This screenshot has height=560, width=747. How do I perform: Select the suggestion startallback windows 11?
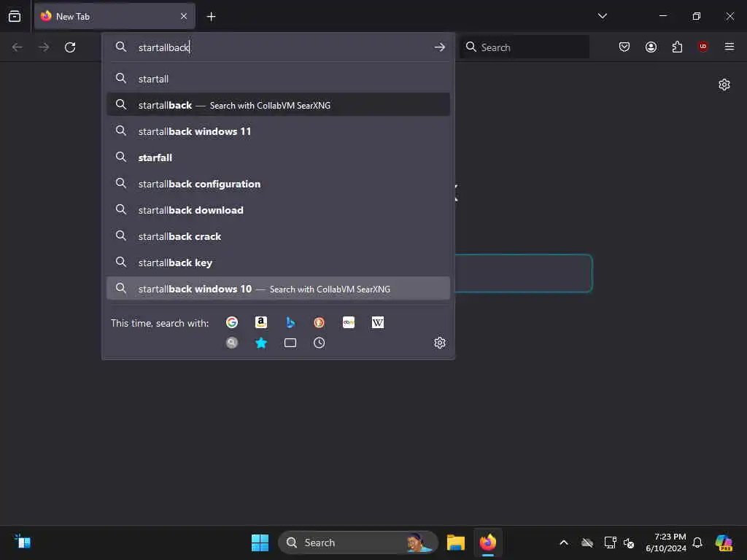click(278, 131)
